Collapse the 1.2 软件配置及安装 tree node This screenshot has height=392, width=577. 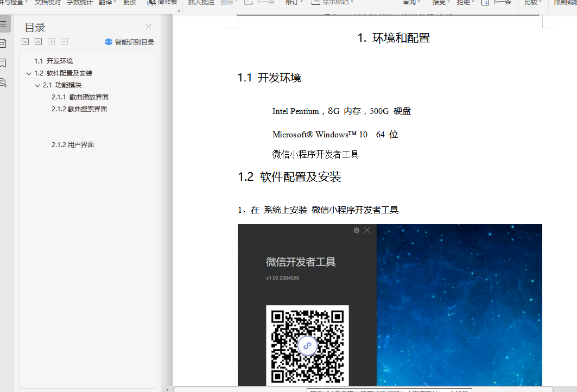[29, 74]
